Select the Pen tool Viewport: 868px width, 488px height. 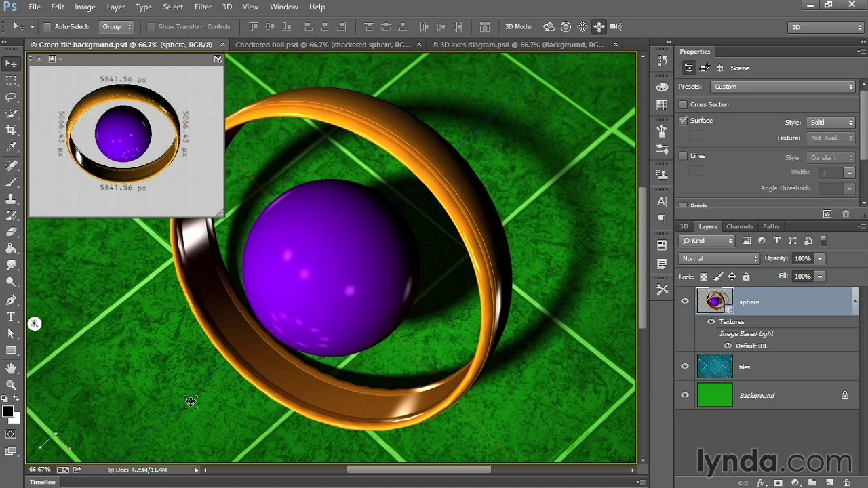click(x=11, y=300)
